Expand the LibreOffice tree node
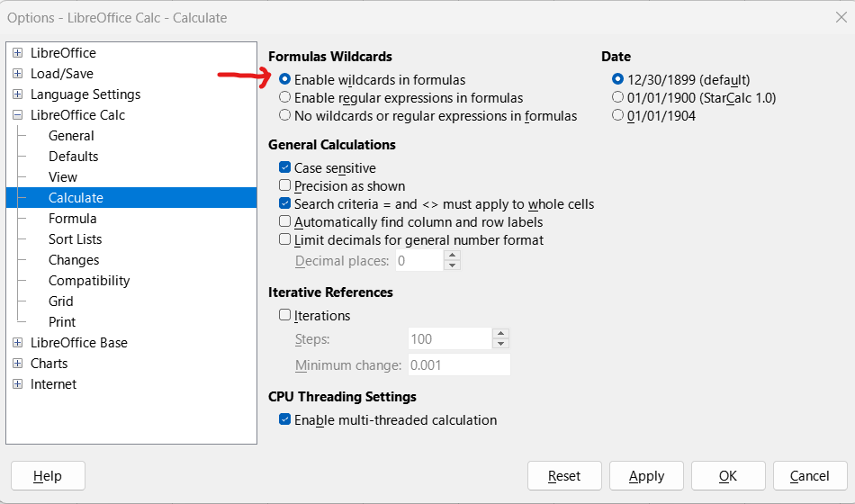 tap(17, 53)
